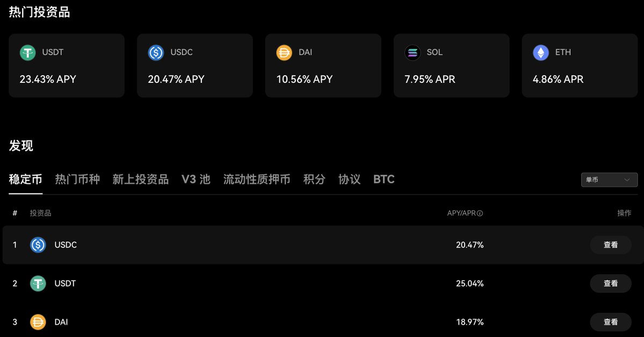The image size is (644, 337).
Task: Click 查看 button for USDC row
Action: pos(611,245)
